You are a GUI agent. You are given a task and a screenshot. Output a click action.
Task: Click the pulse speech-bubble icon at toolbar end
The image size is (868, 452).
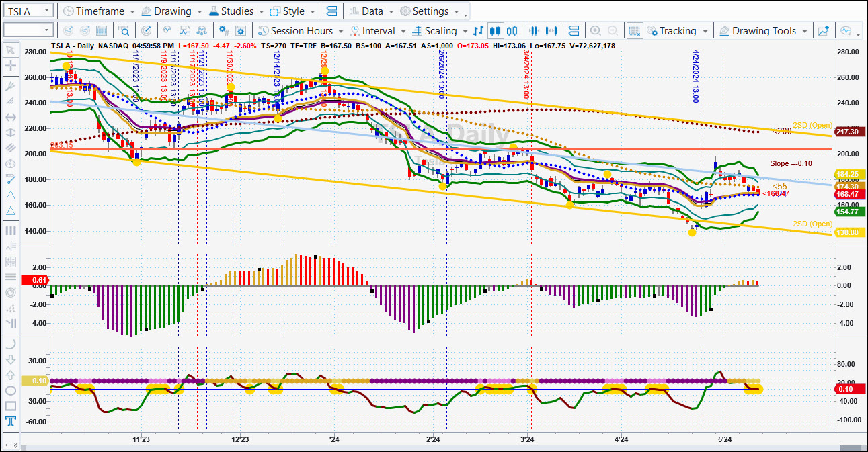[x=845, y=30]
